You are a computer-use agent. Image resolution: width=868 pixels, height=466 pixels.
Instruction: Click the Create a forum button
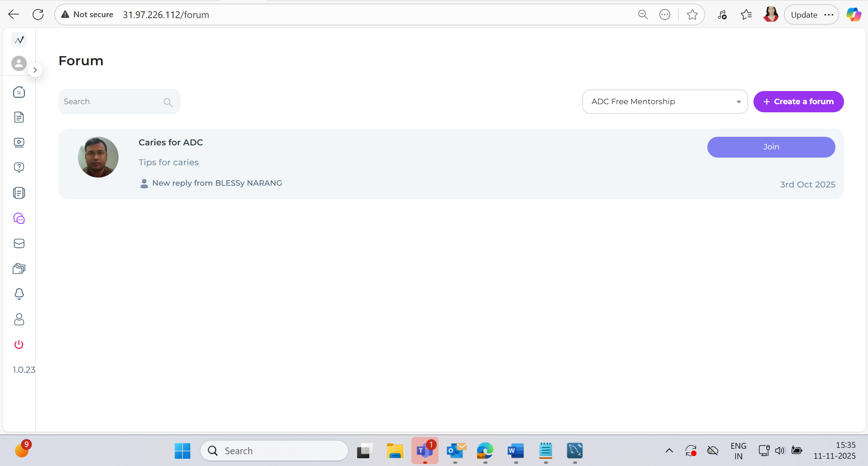click(798, 102)
